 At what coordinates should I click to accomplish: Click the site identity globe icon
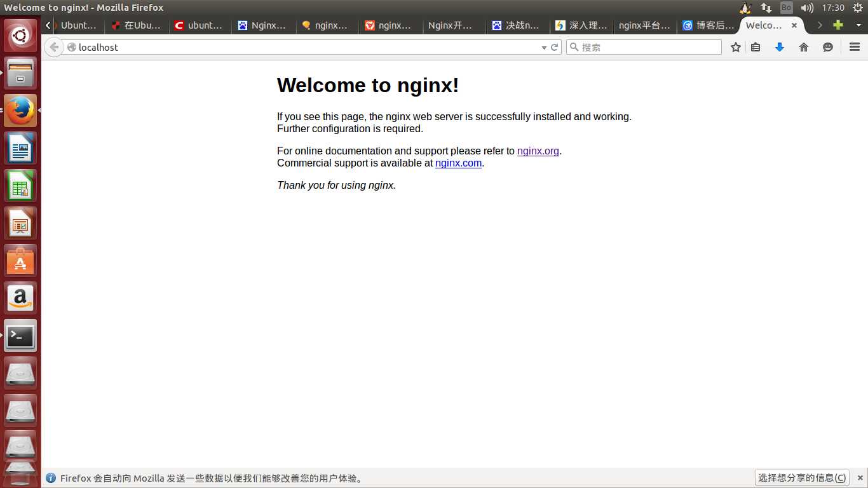(72, 47)
